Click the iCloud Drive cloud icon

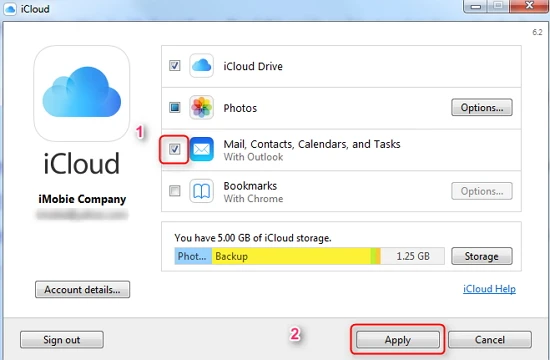(201, 66)
